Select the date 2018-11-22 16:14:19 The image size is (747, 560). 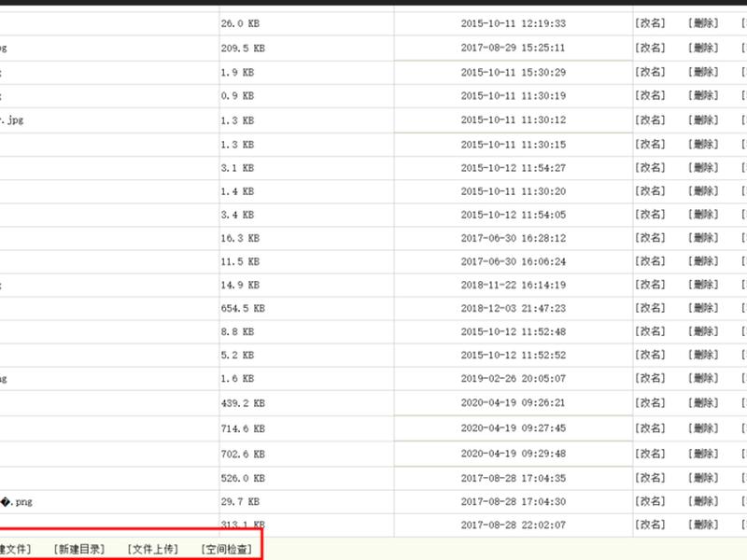[x=513, y=285]
